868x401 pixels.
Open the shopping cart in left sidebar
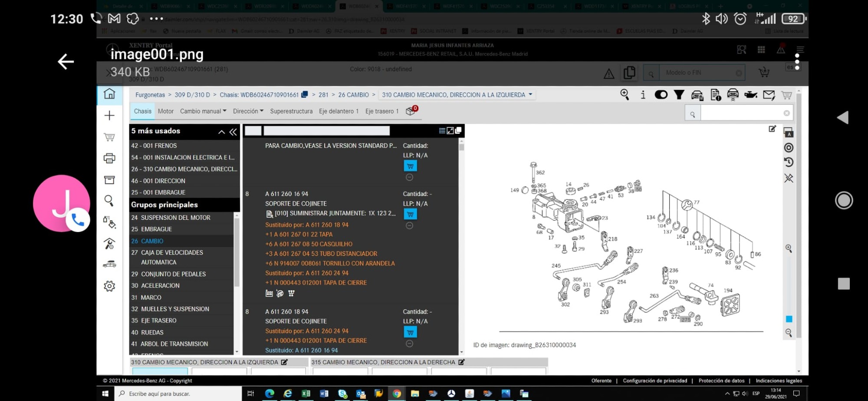click(109, 137)
